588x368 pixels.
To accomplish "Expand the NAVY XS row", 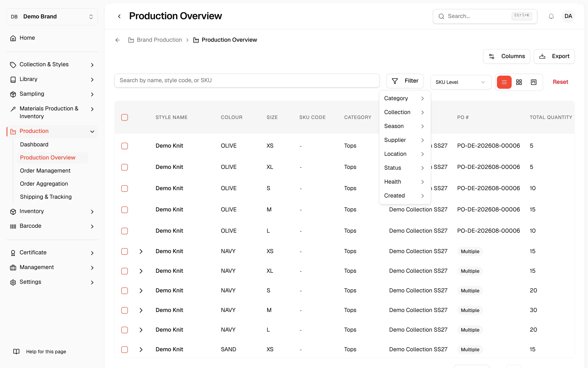I will tap(141, 251).
